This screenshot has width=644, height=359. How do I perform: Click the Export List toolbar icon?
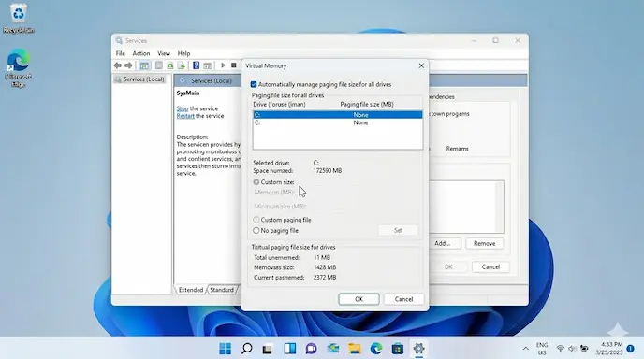182,65
